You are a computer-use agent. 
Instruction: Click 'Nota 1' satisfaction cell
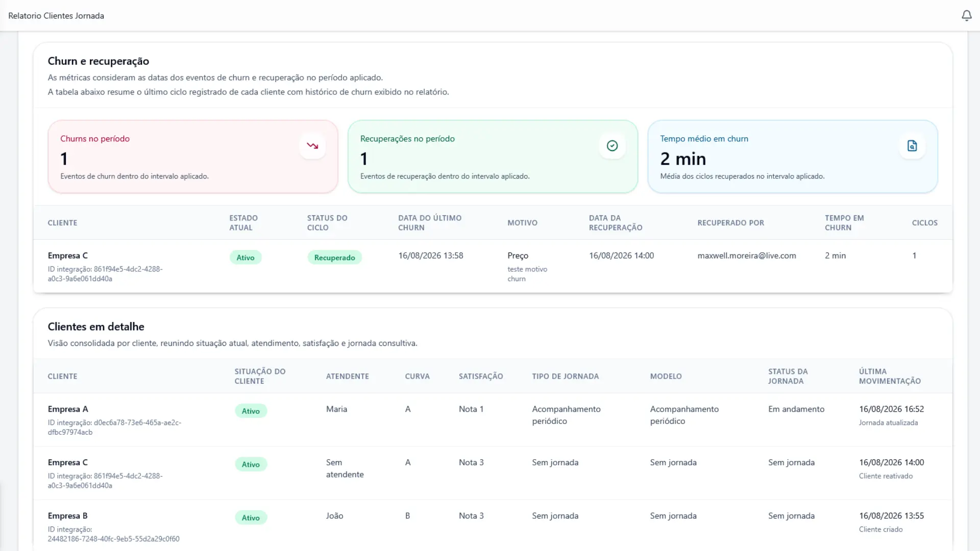[x=471, y=409]
